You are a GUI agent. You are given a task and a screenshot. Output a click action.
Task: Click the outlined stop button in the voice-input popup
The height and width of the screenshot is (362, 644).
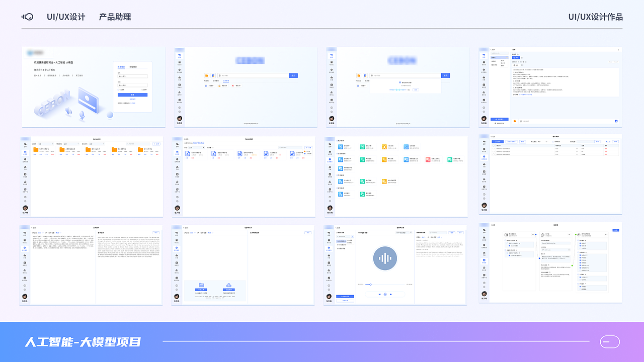pyautogui.click(x=416, y=89)
